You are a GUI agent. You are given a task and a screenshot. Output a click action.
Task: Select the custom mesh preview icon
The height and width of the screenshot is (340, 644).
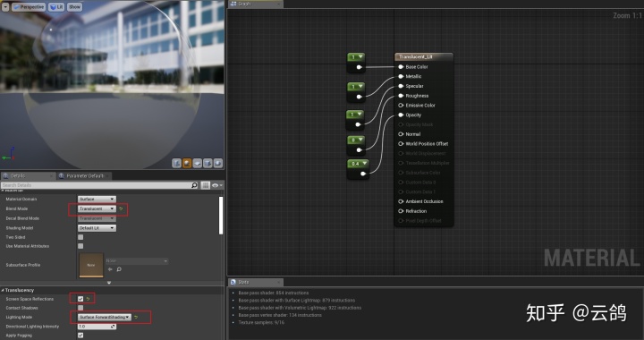[218, 164]
